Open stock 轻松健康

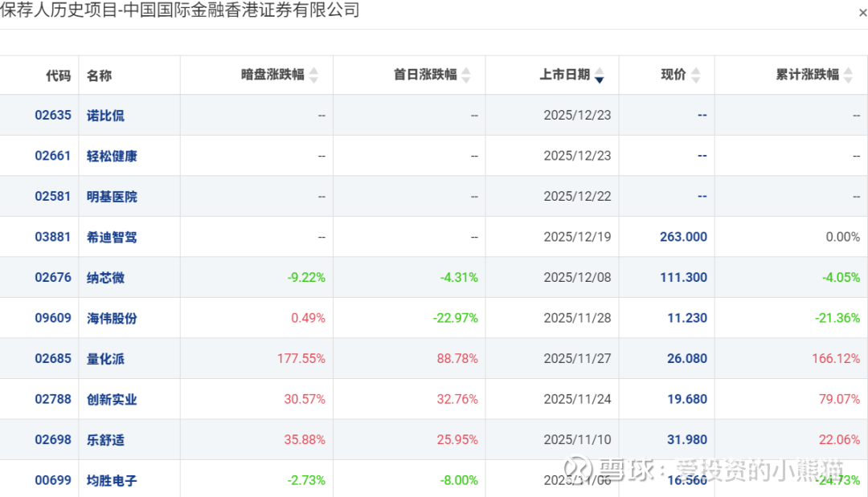[x=112, y=157]
